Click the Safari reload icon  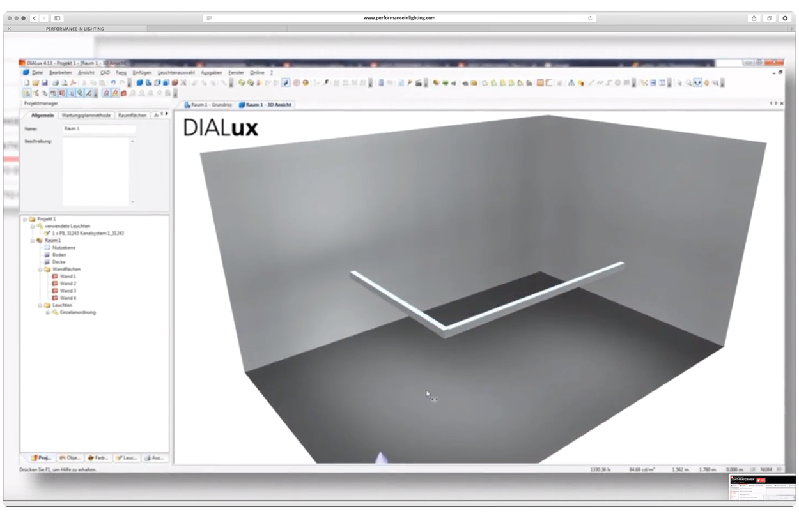[590, 18]
